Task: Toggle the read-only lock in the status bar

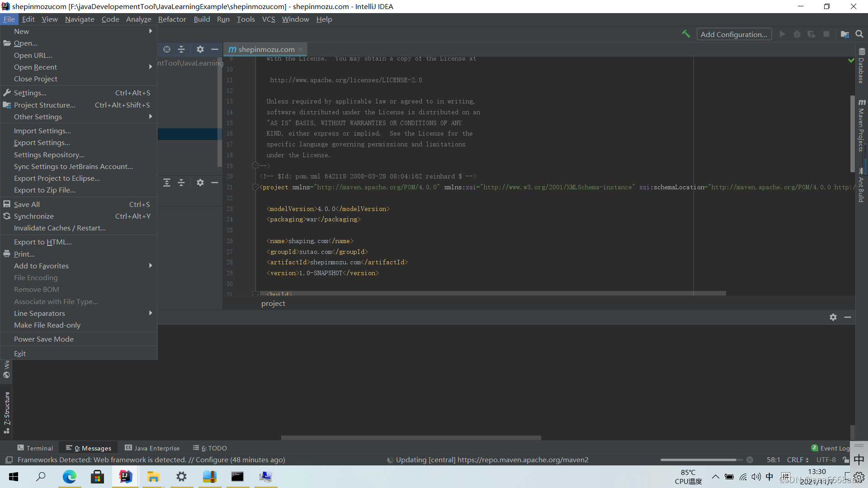Action: tap(846, 460)
